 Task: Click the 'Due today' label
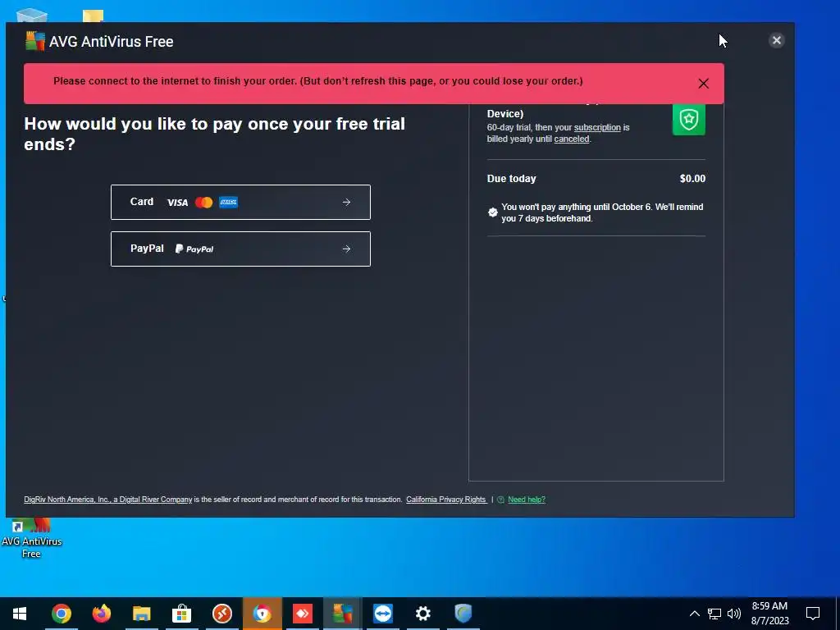(511, 178)
